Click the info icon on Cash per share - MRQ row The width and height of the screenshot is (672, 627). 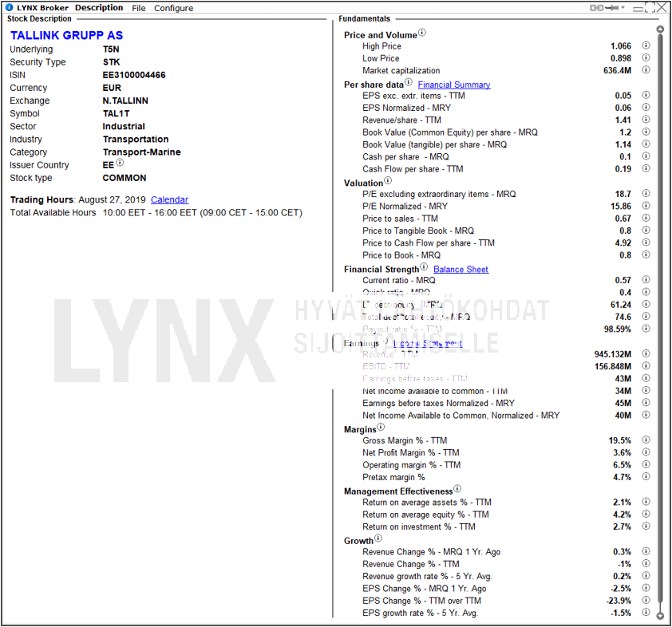[x=646, y=156]
